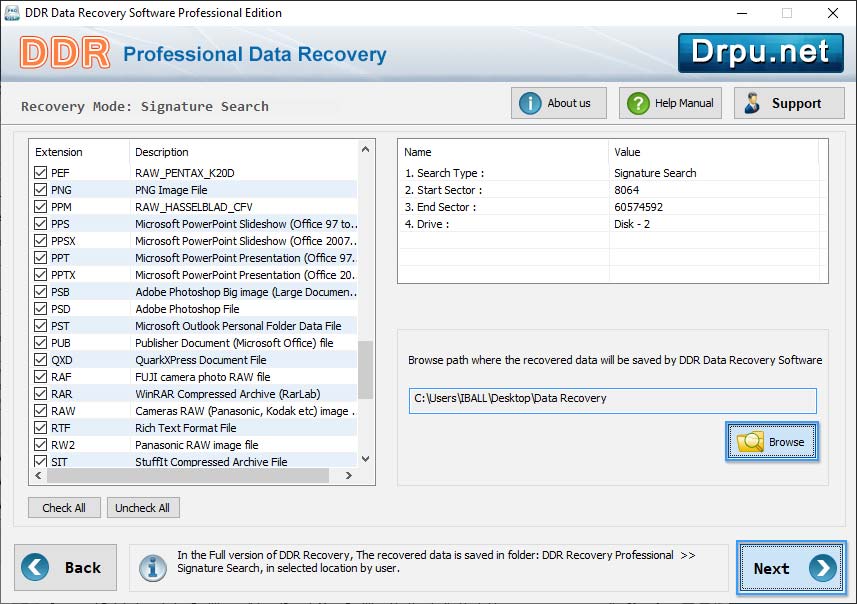
Task: Disable the PSD extension checkbox
Action: 40,308
